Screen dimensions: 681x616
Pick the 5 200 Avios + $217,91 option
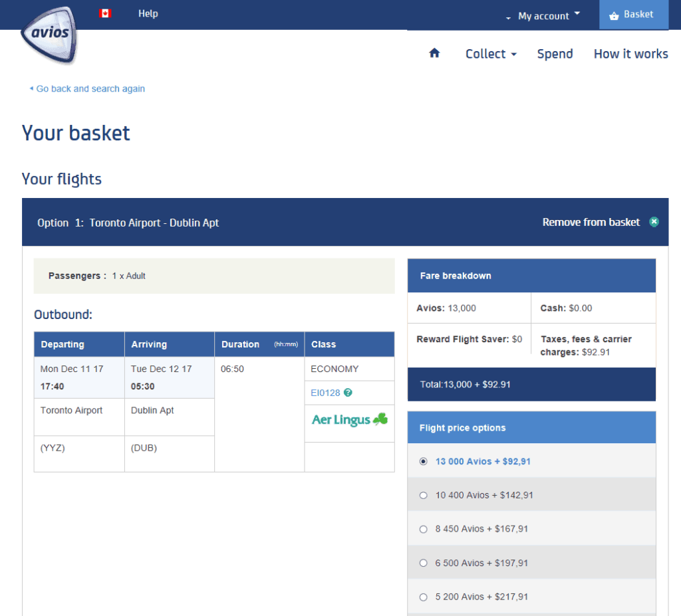[423, 597]
